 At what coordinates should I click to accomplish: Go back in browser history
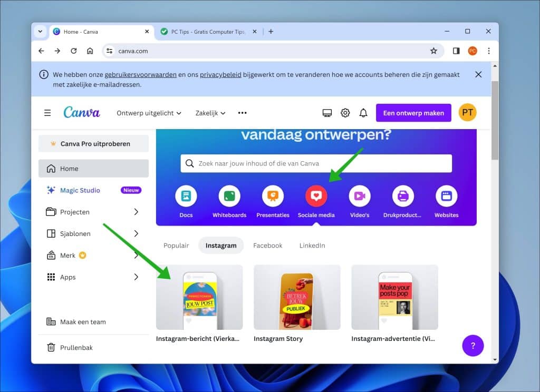tap(41, 51)
